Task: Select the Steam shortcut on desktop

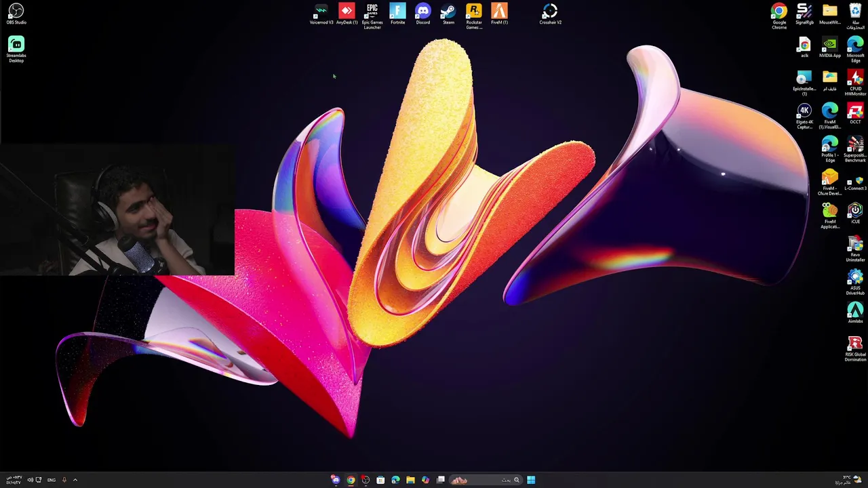Action: 448,14
